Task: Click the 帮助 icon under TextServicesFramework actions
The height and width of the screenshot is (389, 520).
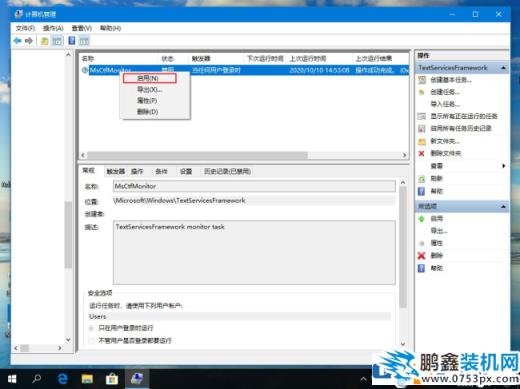Action: [x=422, y=191]
